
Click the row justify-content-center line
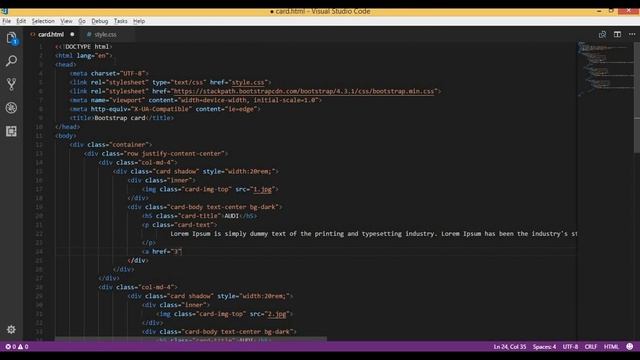point(156,154)
